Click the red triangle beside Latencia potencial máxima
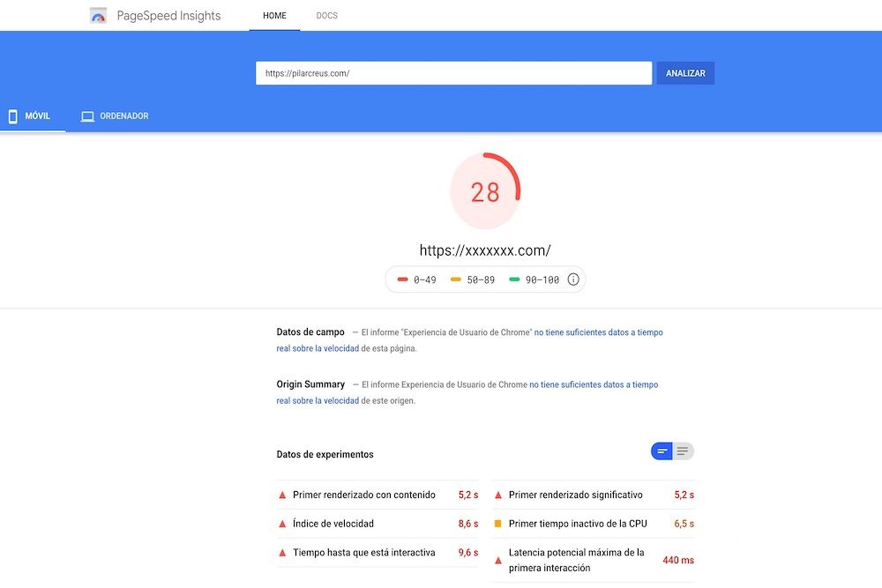 [x=499, y=559]
